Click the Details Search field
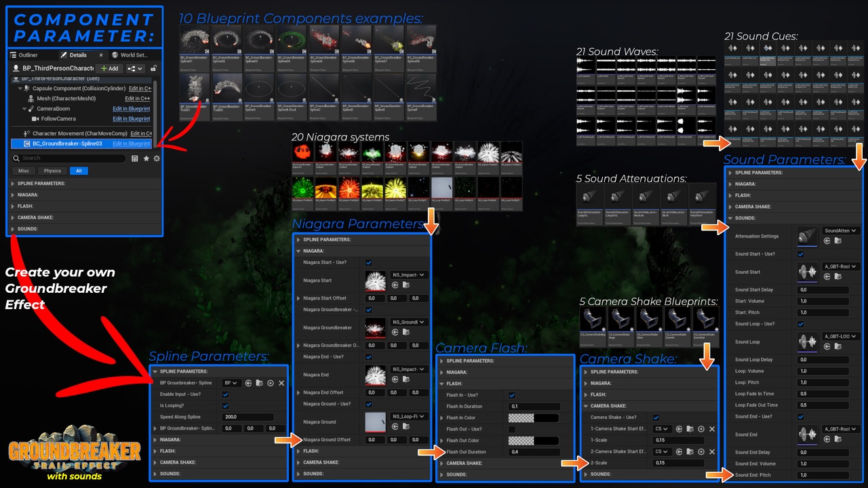 pos(69,159)
